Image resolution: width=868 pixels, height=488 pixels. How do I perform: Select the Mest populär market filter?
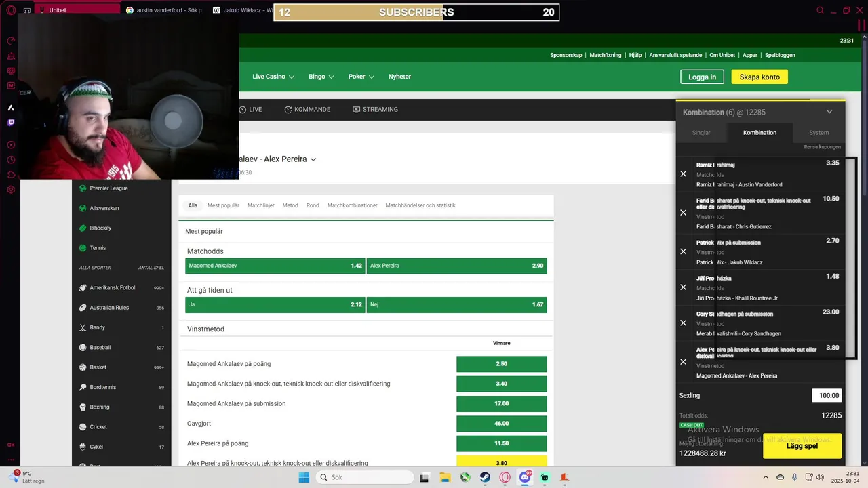click(x=223, y=205)
